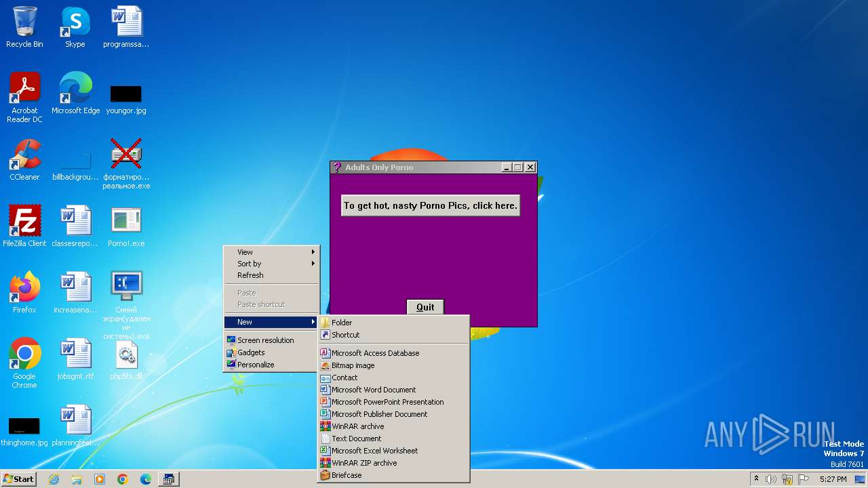The height and width of the screenshot is (488, 868).
Task: Select the red-crossed printer exe icon
Action: click(x=126, y=164)
